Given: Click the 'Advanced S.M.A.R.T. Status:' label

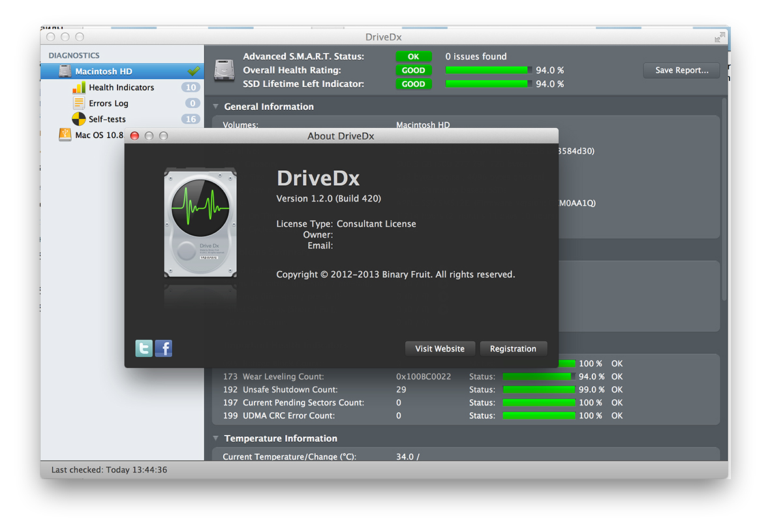Looking at the screenshot, I should click(x=303, y=57).
